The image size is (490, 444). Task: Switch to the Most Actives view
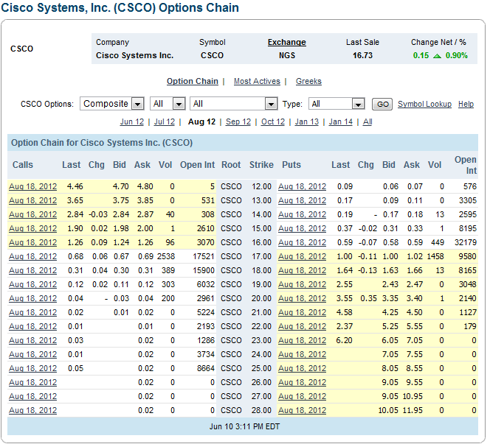(x=257, y=81)
